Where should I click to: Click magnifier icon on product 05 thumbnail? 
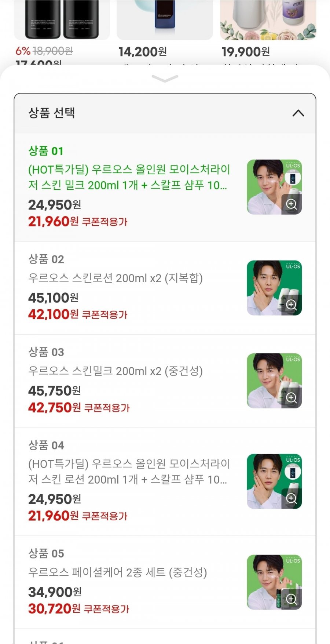291,599
